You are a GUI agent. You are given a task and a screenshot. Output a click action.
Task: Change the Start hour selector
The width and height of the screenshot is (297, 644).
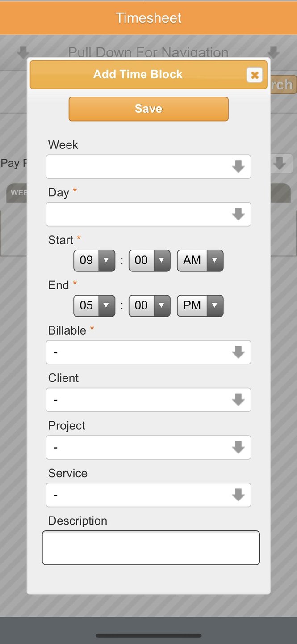94,260
